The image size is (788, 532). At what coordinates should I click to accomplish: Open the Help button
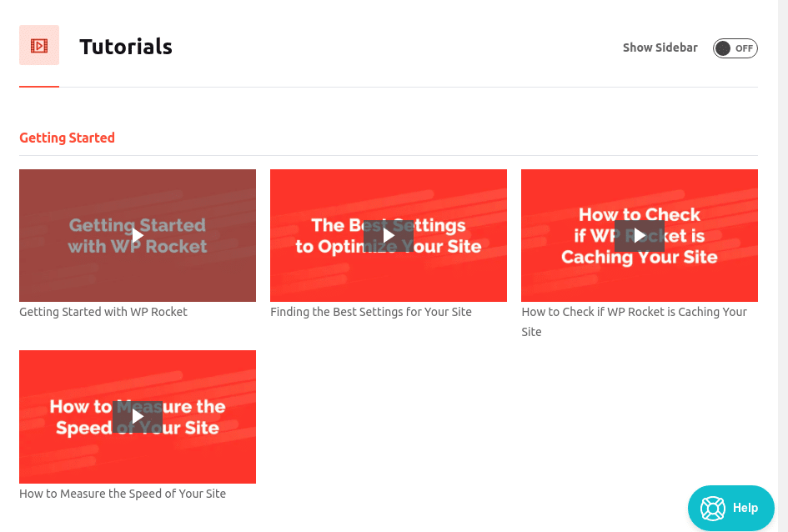730,508
